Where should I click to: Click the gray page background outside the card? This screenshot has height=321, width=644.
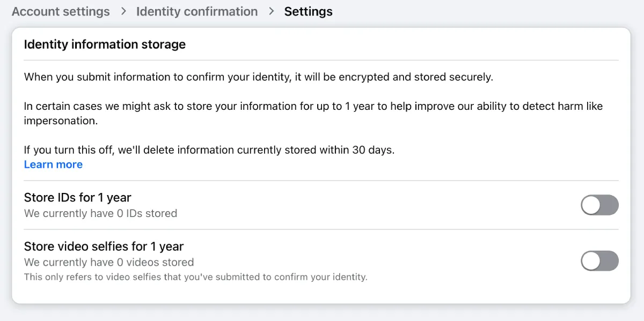tap(483, 12)
